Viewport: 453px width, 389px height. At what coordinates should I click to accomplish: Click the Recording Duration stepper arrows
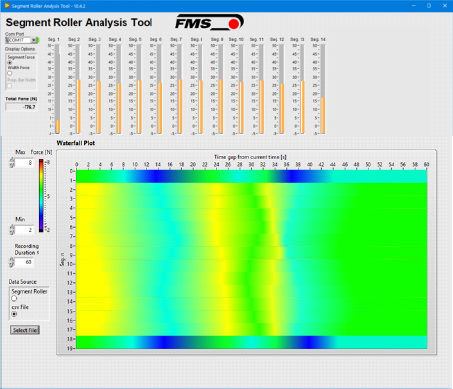click(x=12, y=262)
